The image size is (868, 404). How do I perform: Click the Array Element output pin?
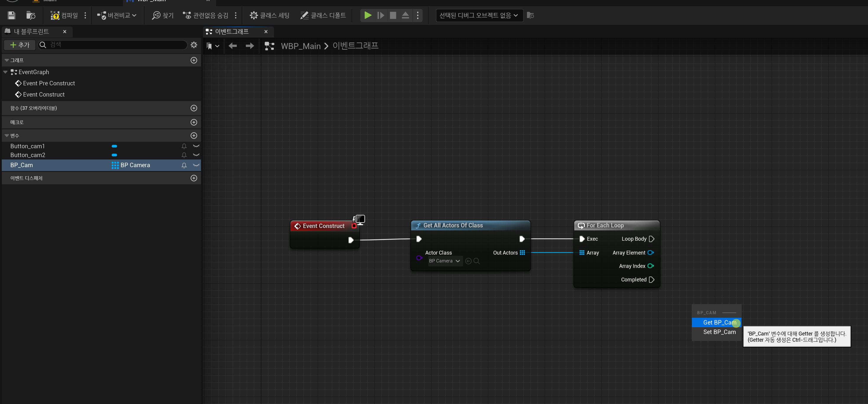(651, 252)
